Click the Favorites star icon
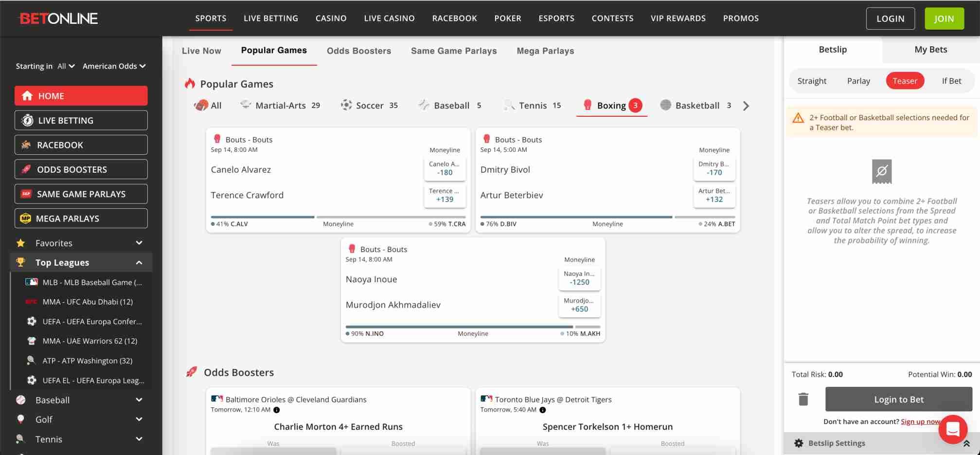Screen dimensions: 980x455 pos(20,243)
